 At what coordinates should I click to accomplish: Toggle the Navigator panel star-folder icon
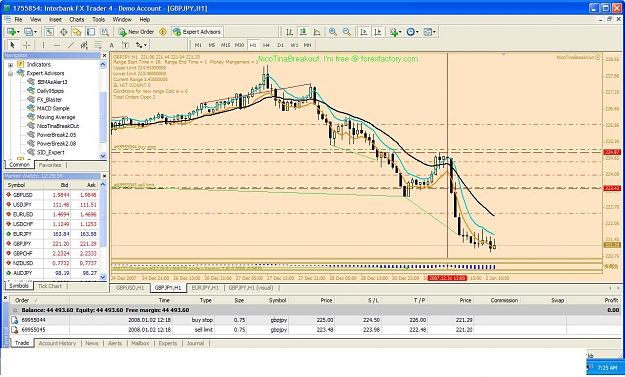tap(77, 32)
